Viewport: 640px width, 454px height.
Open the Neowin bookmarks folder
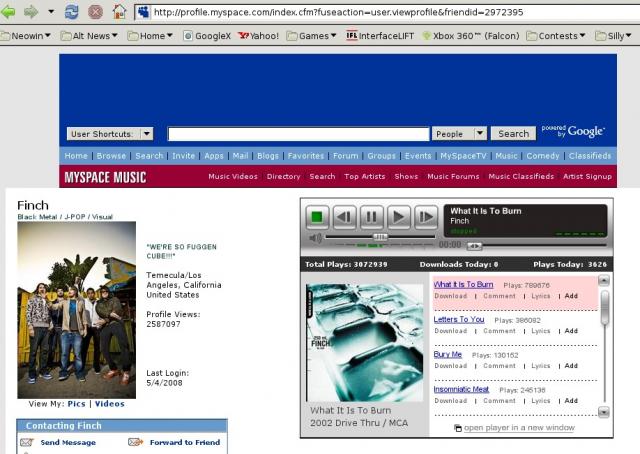[26, 36]
